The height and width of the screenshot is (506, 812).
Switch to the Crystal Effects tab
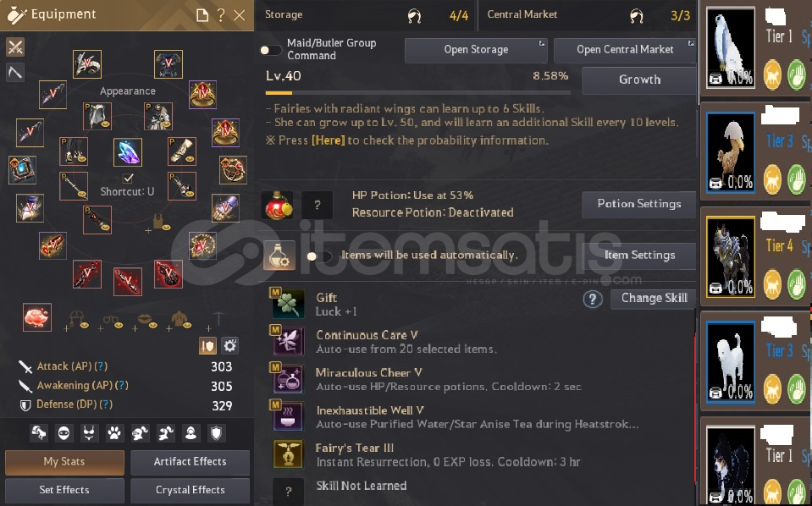tap(190, 490)
